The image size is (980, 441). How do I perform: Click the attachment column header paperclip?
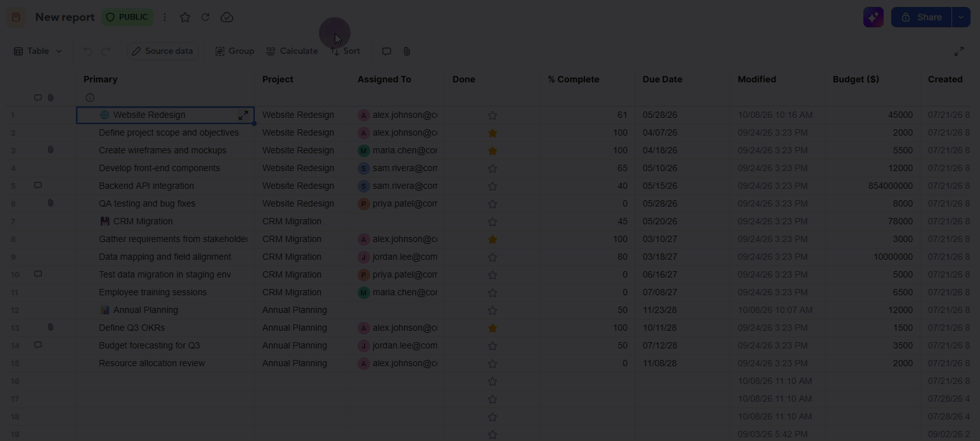coord(51,98)
